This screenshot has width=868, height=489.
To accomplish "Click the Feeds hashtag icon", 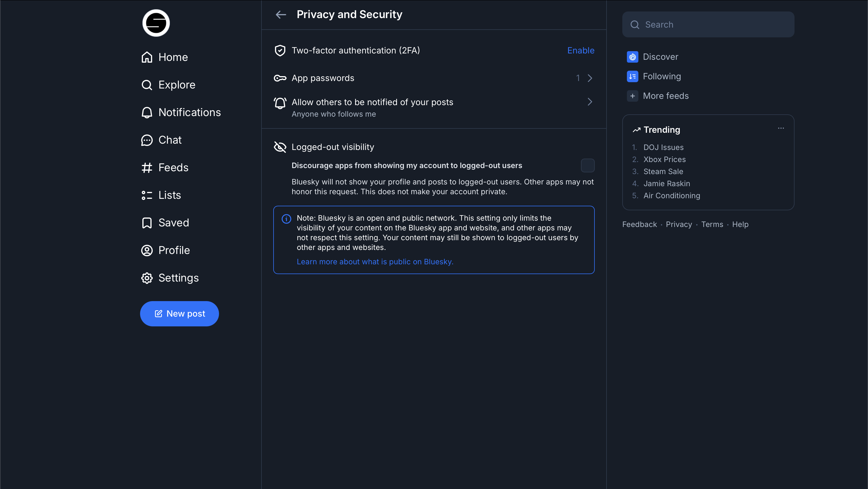I will pyautogui.click(x=147, y=168).
